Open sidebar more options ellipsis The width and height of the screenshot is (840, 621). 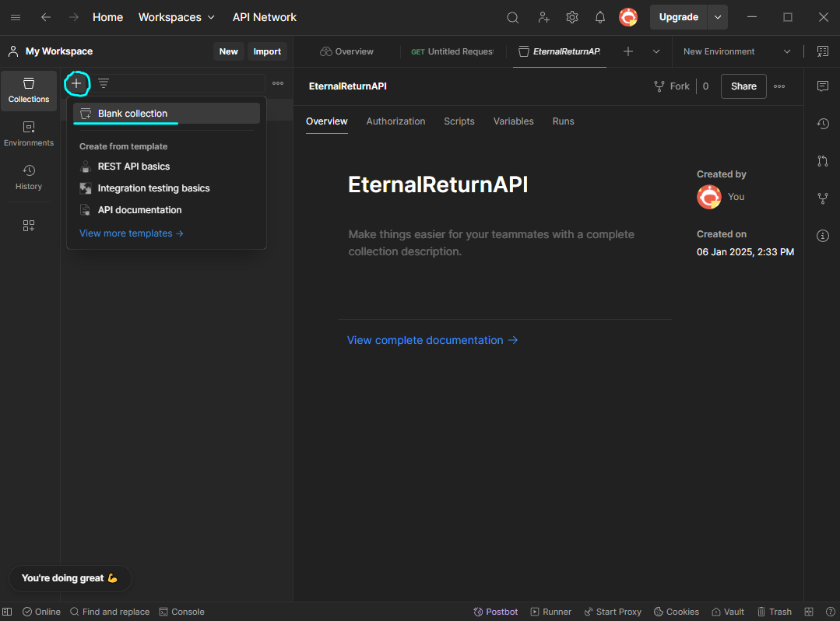(x=277, y=83)
